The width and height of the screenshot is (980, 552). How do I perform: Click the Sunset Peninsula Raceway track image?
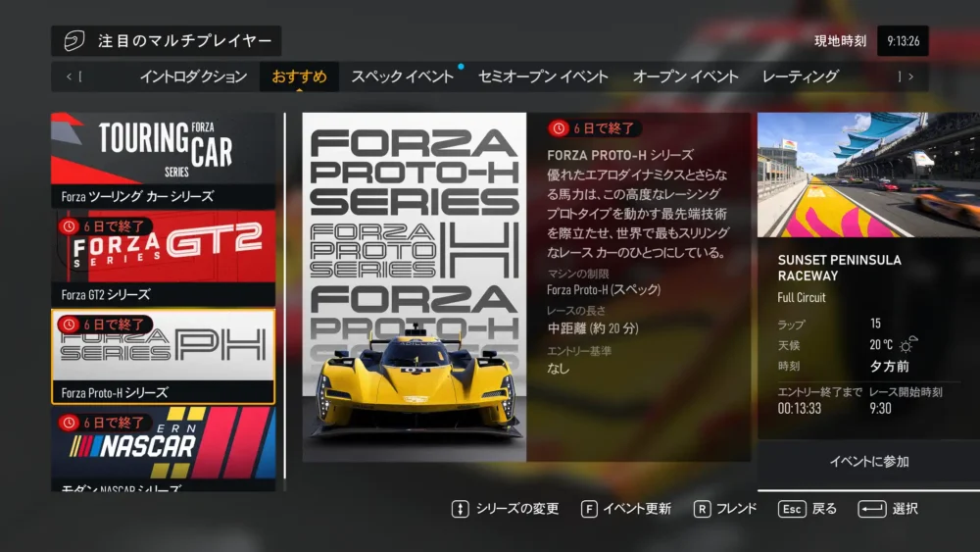click(868, 176)
